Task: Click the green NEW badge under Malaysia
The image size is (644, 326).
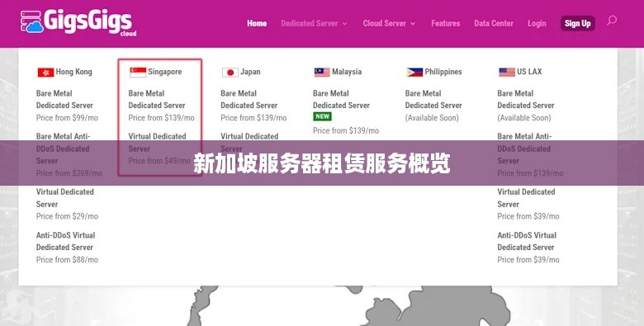Action: (x=322, y=116)
